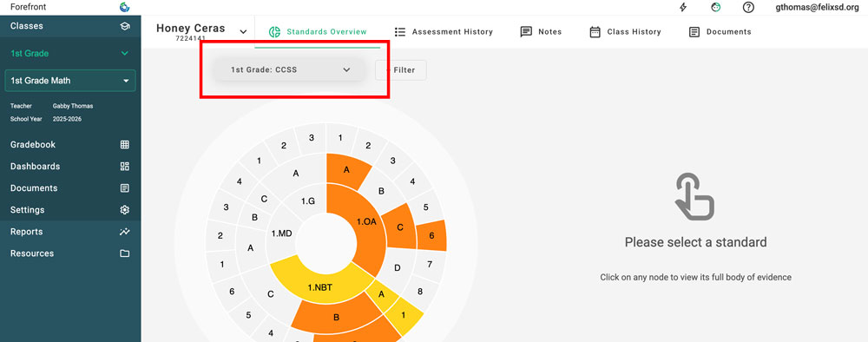This screenshot has width=868, height=342.
Task: Open the 1st Grade Math class selector
Action: 69,80
